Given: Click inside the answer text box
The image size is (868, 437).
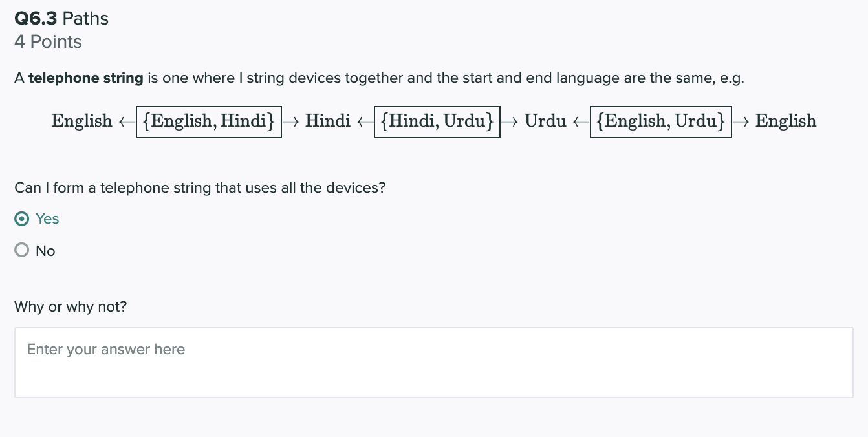Looking at the screenshot, I should (x=433, y=362).
